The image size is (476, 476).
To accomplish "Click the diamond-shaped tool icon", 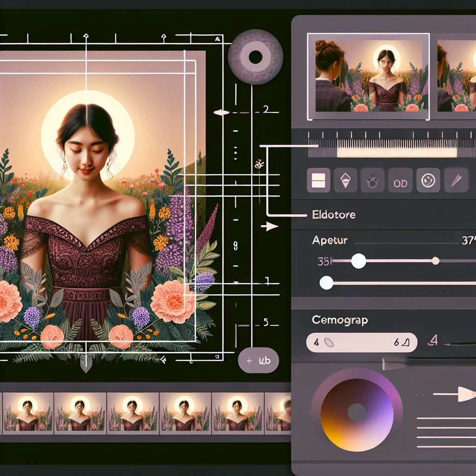I will (x=345, y=180).
